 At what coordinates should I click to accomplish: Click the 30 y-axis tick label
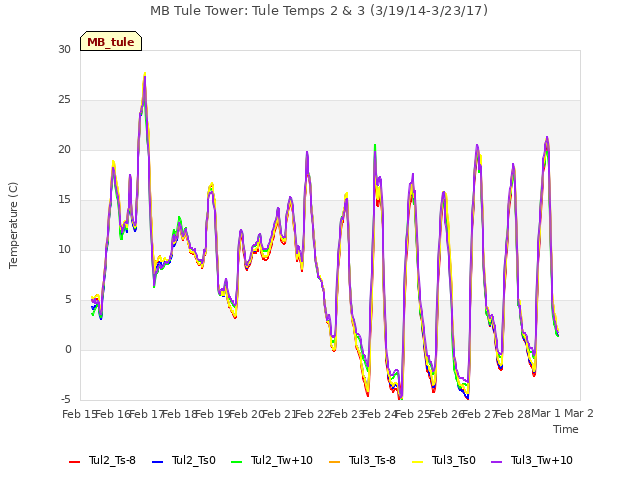(x=64, y=49)
